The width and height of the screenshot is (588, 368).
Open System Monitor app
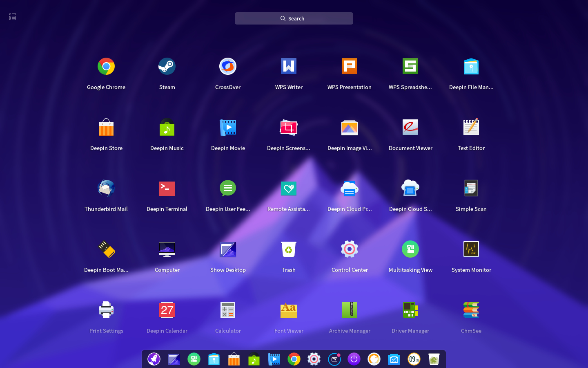tap(471, 249)
